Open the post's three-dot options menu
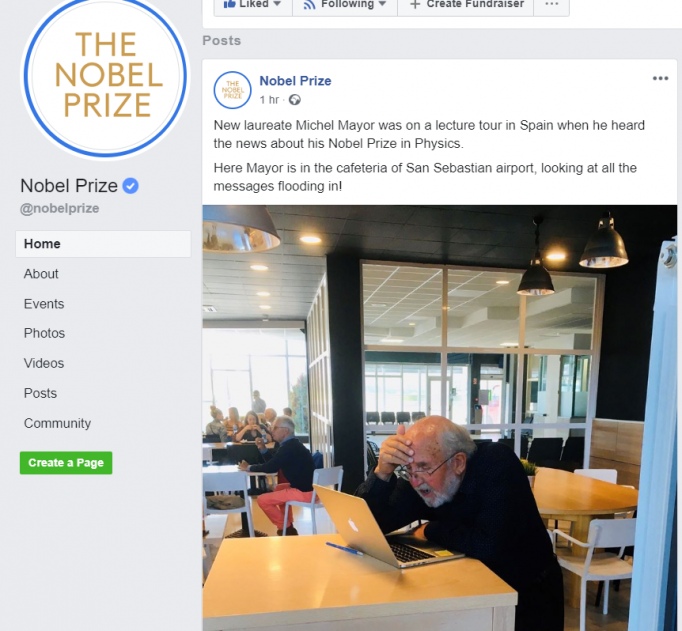The width and height of the screenshot is (682, 631). pos(660,78)
